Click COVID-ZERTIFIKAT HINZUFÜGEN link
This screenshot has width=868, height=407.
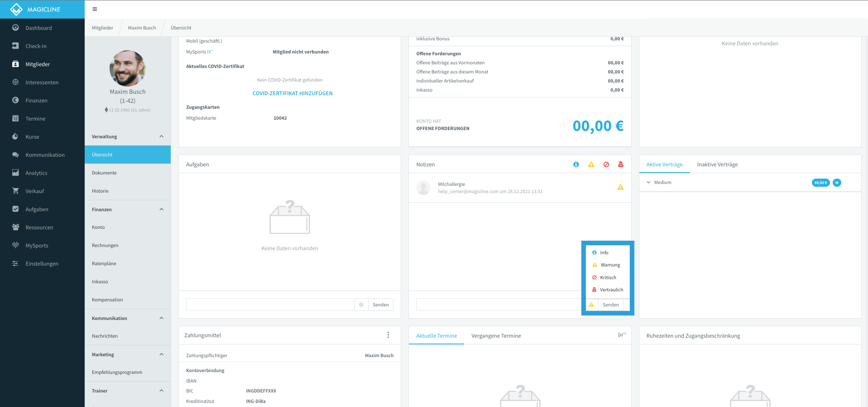click(293, 93)
